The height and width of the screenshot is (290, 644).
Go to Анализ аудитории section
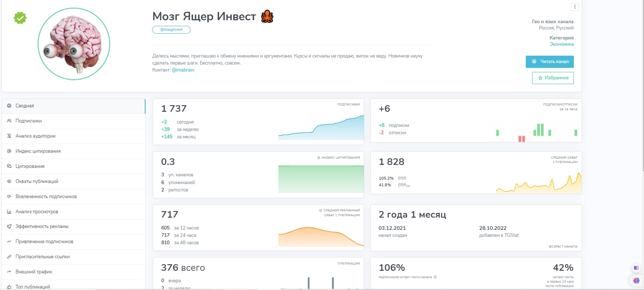pyautogui.click(x=73, y=136)
